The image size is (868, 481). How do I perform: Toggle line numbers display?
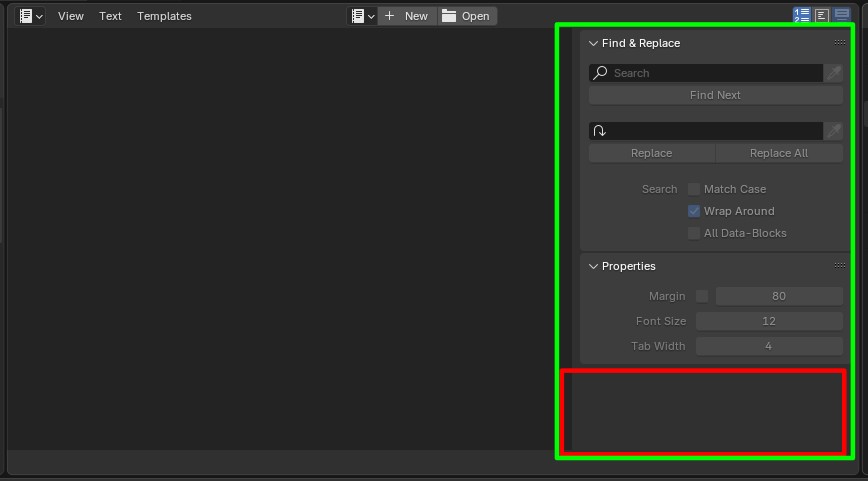point(801,15)
